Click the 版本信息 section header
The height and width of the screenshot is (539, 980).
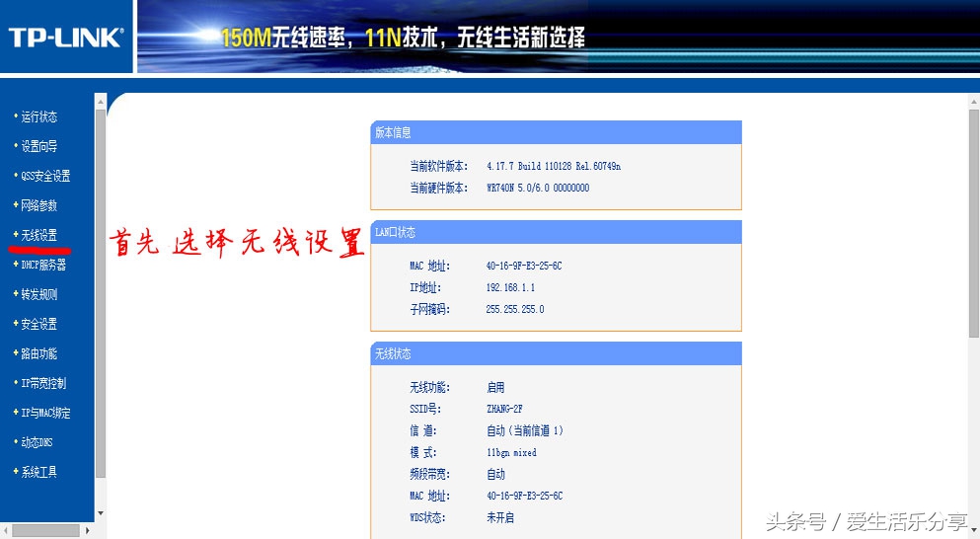556,132
